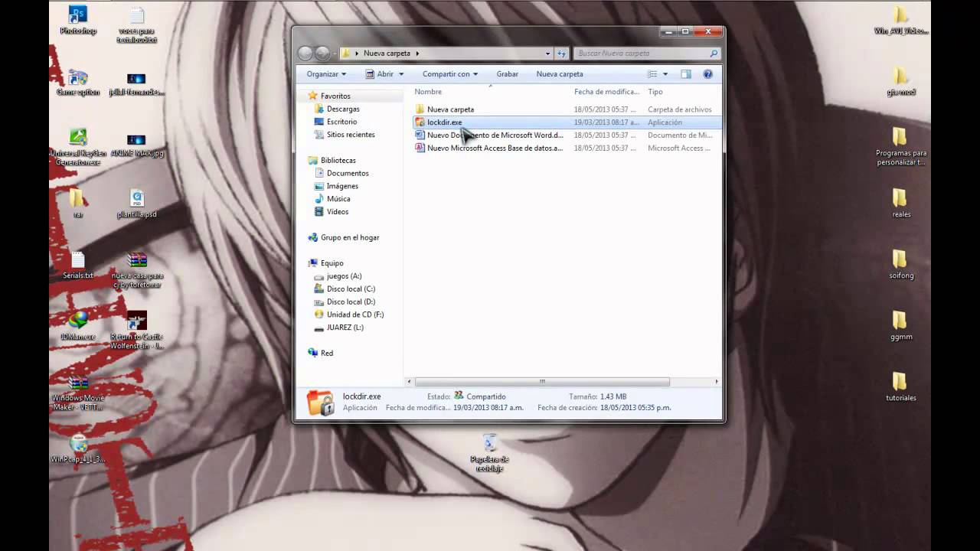The width and height of the screenshot is (980, 551).
Task: Open Papelera de reciclaje icon
Action: click(490, 452)
